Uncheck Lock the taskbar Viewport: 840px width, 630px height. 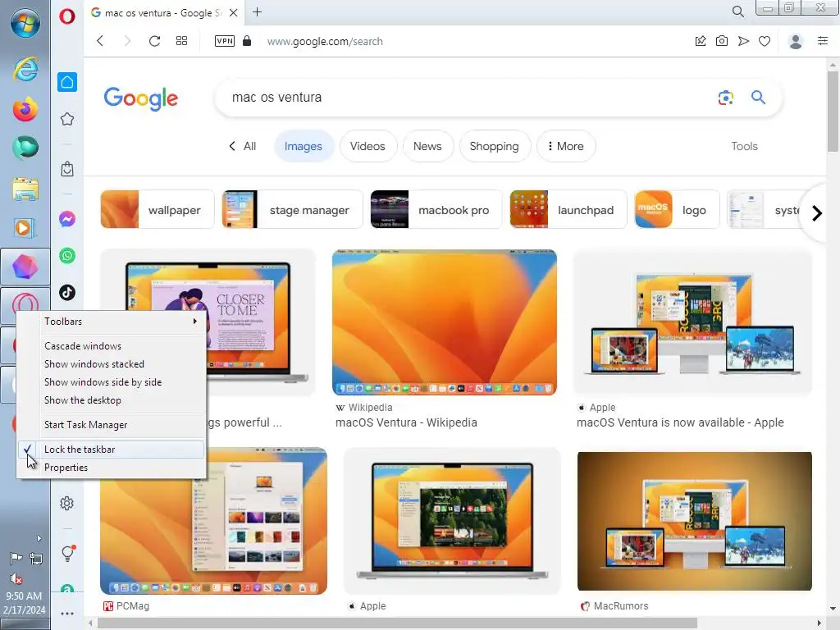(111, 450)
